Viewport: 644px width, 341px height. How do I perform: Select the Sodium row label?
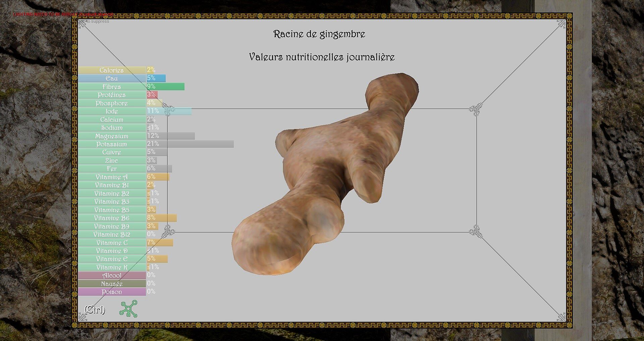coord(112,128)
